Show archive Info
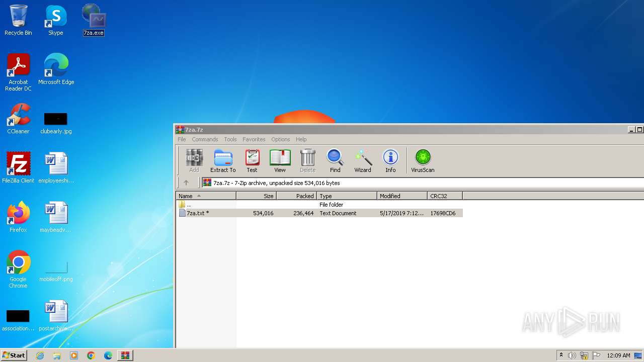This screenshot has width=644, height=362. coord(390,161)
